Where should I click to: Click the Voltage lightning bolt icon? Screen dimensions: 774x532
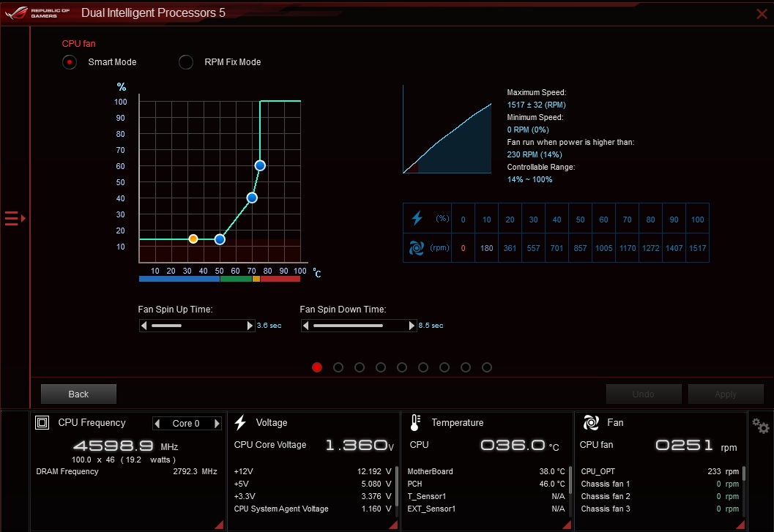(x=240, y=422)
